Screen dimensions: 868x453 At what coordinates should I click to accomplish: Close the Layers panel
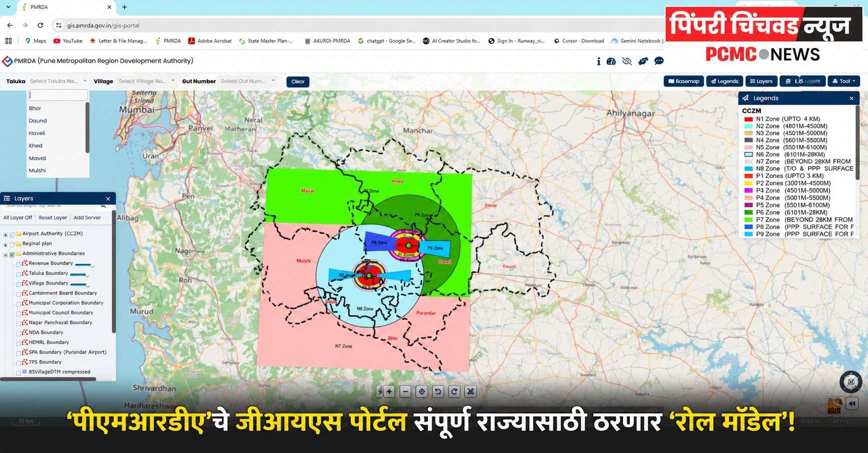pyautogui.click(x=108, y=198)
